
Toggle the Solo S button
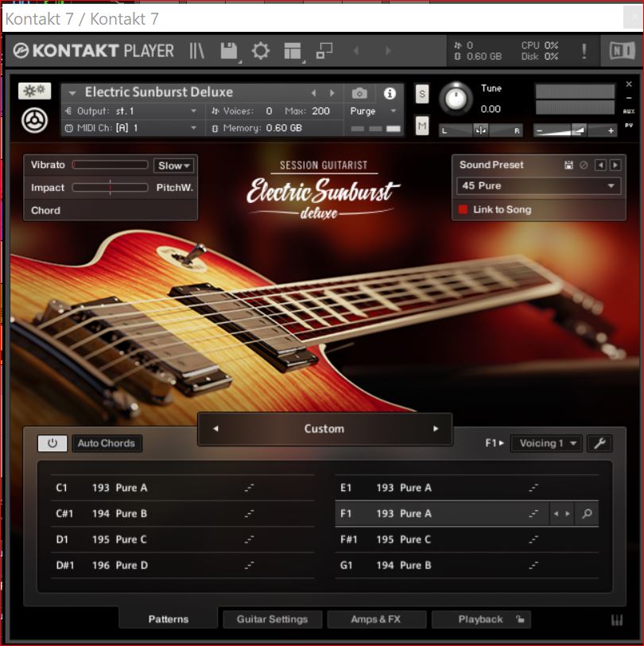(421, 95)
